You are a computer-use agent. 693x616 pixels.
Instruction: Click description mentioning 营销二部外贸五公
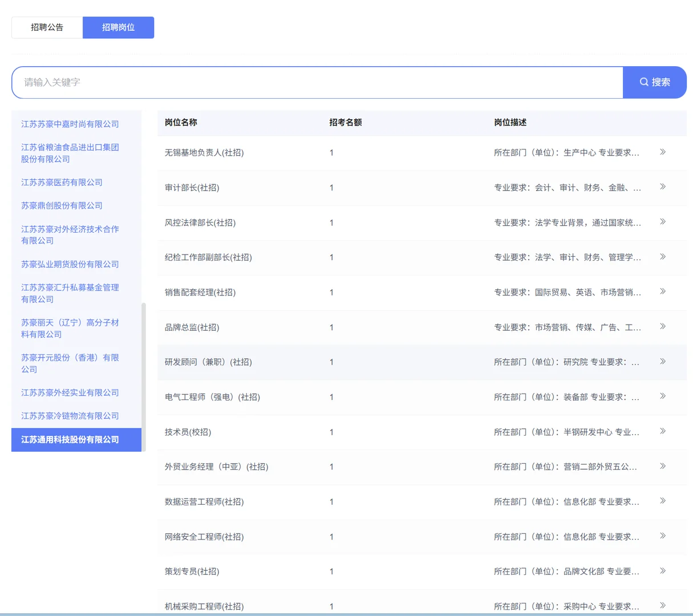pos(566,467)
